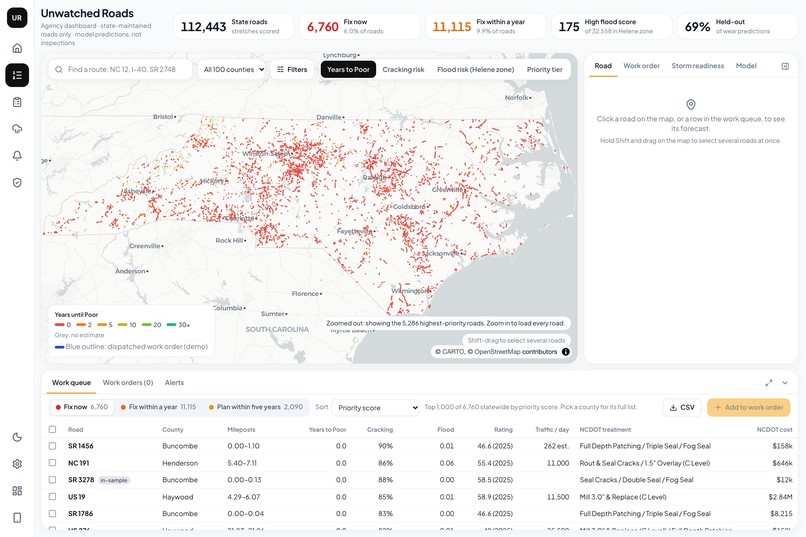Focus the Find a route search field
Viewport: 806px width, 537px height.
point(120,69)
